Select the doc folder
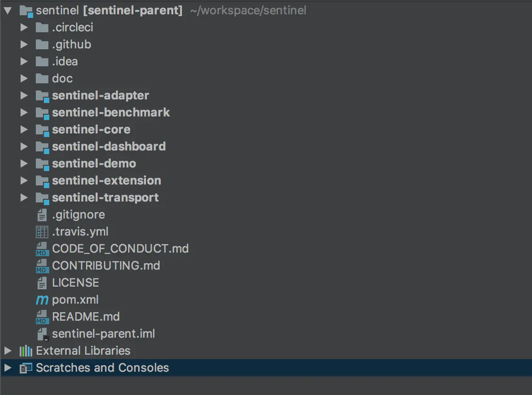Screen dimensions: 532x395 point(63,78)
